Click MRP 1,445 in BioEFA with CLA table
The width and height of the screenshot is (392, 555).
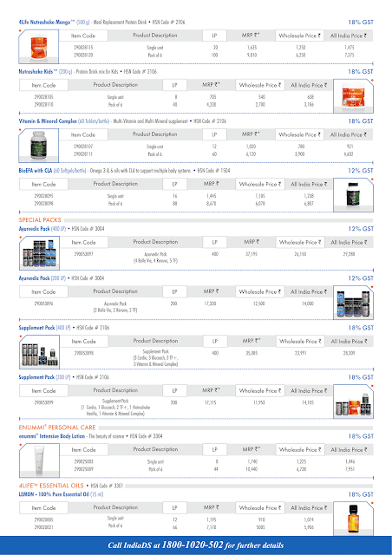tap(211, 196)
